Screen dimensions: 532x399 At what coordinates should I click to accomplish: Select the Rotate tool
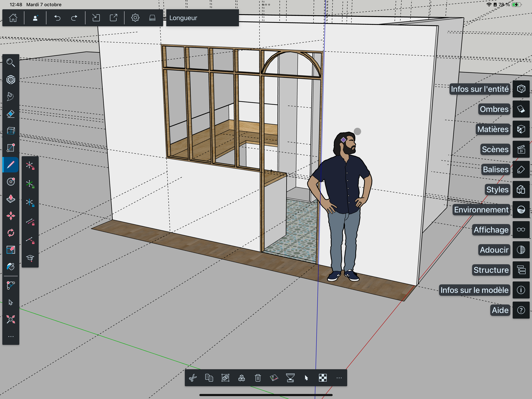click(x=11, y=233)
